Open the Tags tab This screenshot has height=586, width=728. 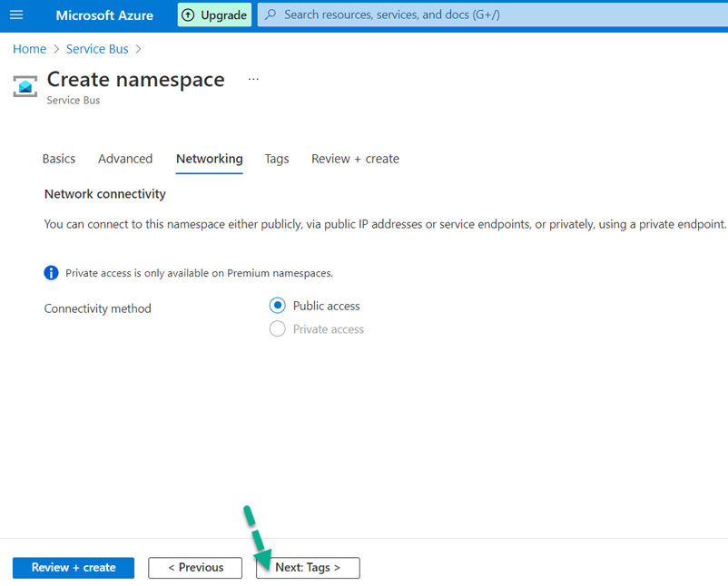276,159
